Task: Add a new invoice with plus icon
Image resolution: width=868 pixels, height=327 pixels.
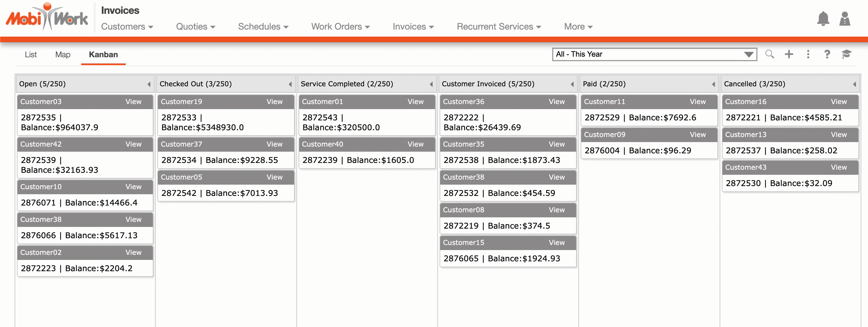Action: point(789,54)
